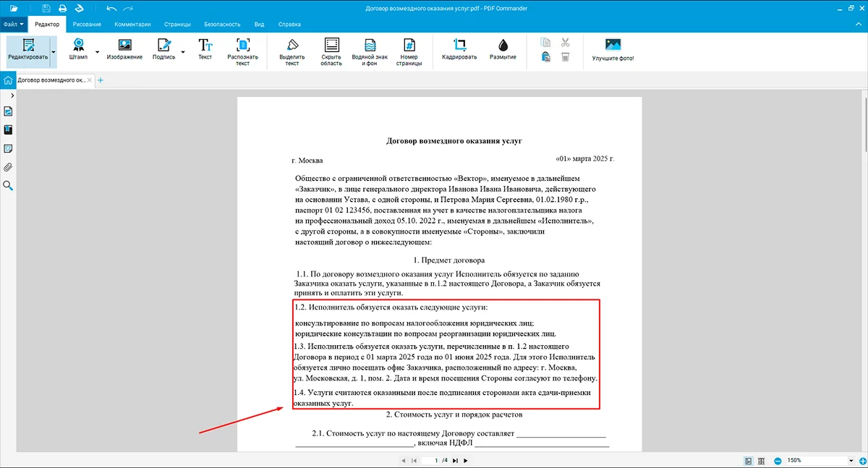This screenshot has height=468, width=868.
Task: Open the attachments paperclip panel
Action: (x=8, y=168)
